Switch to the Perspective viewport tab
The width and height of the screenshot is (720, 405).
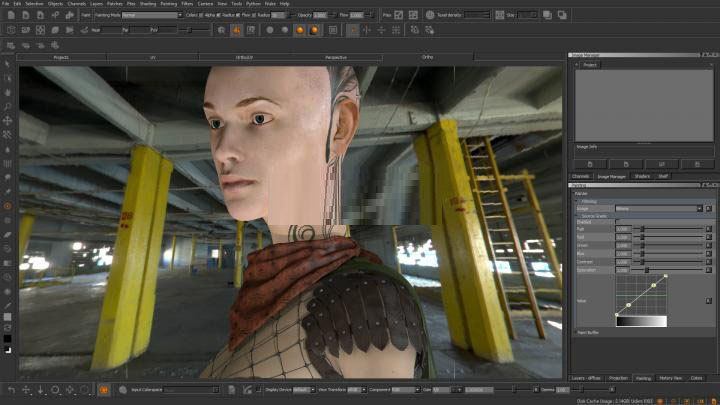(336, 57)
